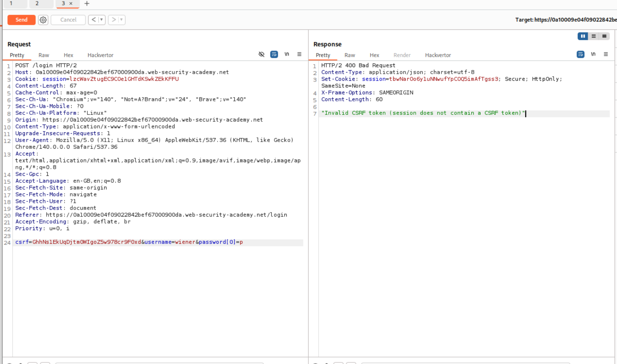Close Repeater tab 3
This screenshot has width=617, height=364.
pos(71,3)
